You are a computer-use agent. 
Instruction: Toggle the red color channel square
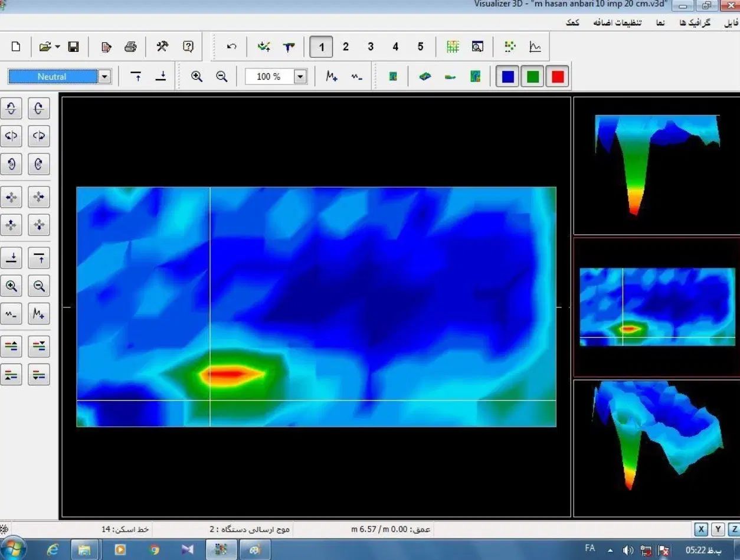point(557,77)
